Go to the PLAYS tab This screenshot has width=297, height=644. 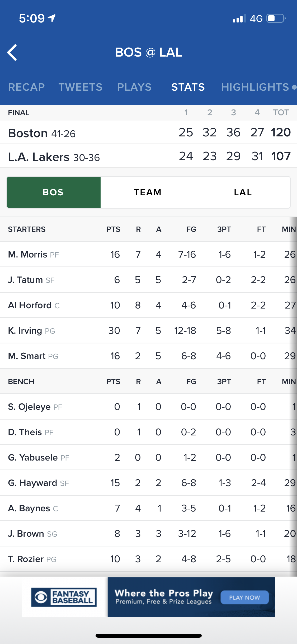point(134,87)
